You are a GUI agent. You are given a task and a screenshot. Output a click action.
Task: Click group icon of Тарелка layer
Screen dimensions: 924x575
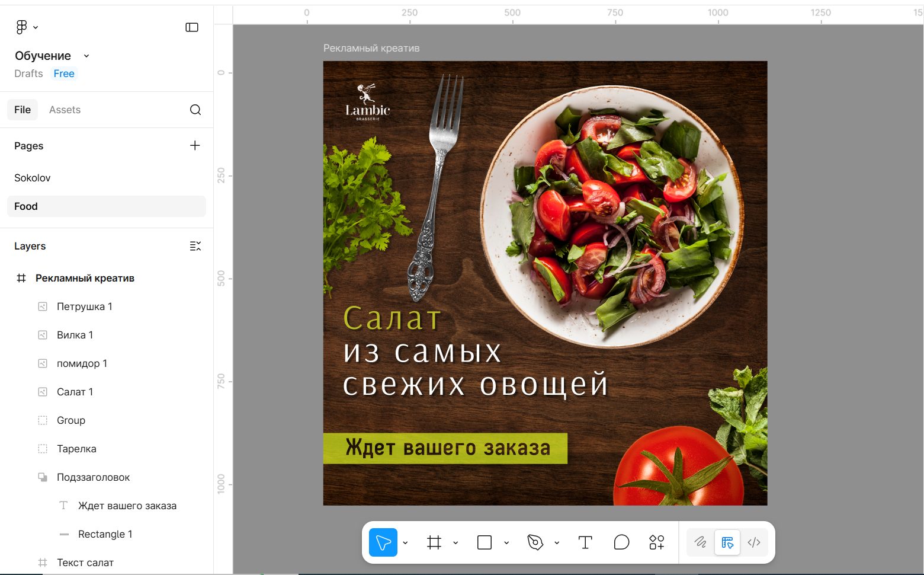coord(43,449)
